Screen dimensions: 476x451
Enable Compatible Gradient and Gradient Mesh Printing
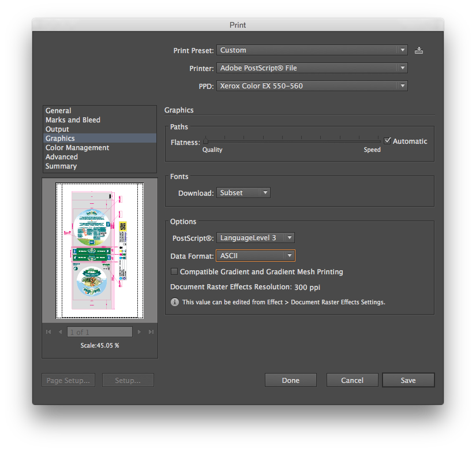(174, 271)
